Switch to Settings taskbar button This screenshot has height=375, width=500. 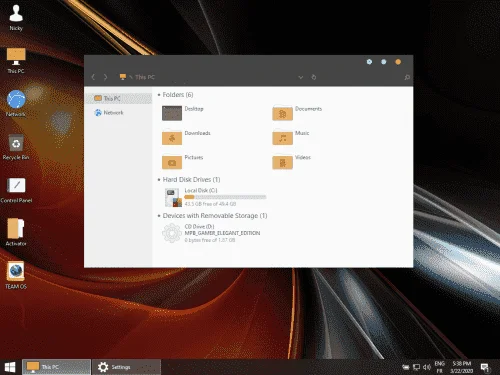point(126,367)
